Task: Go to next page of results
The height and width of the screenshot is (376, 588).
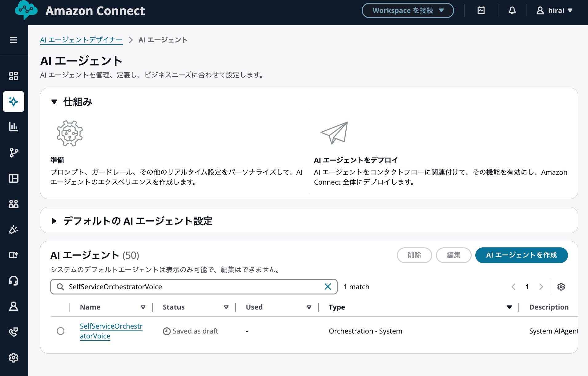Action: [541, 287]
